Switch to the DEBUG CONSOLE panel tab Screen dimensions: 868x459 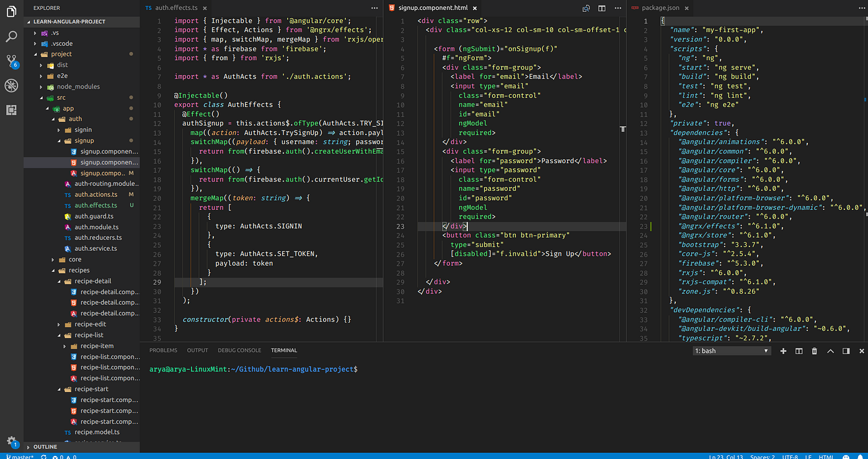tap(239, 351)
